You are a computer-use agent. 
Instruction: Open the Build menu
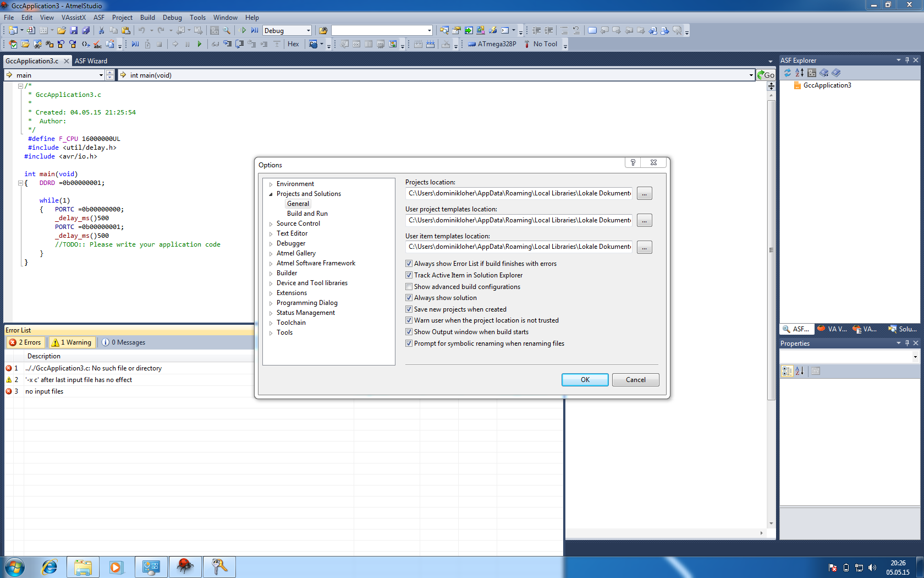[147, 18]
